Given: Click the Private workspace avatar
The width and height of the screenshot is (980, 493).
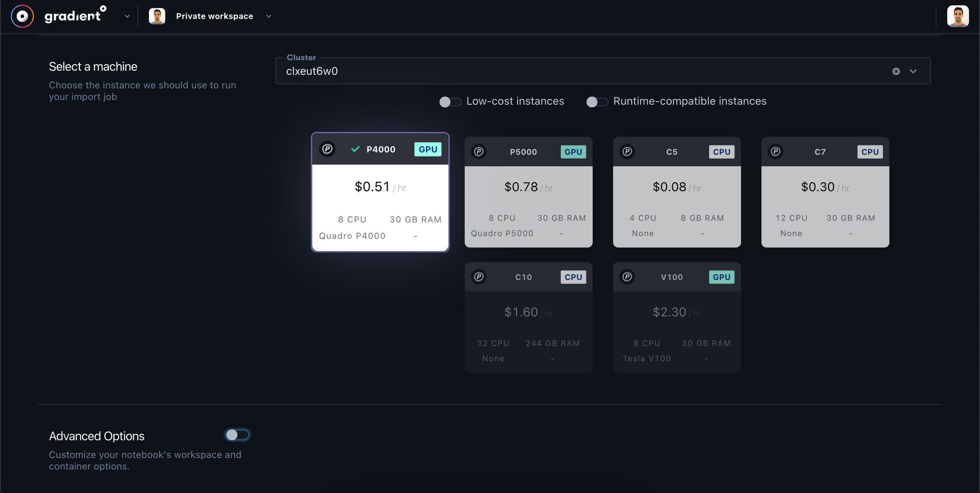Looking at the screenshot, I should tap(157, 16).
